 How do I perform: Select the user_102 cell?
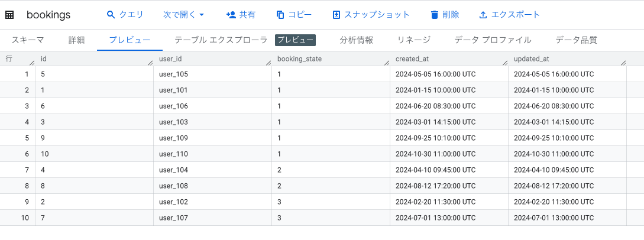coord(213,202)
